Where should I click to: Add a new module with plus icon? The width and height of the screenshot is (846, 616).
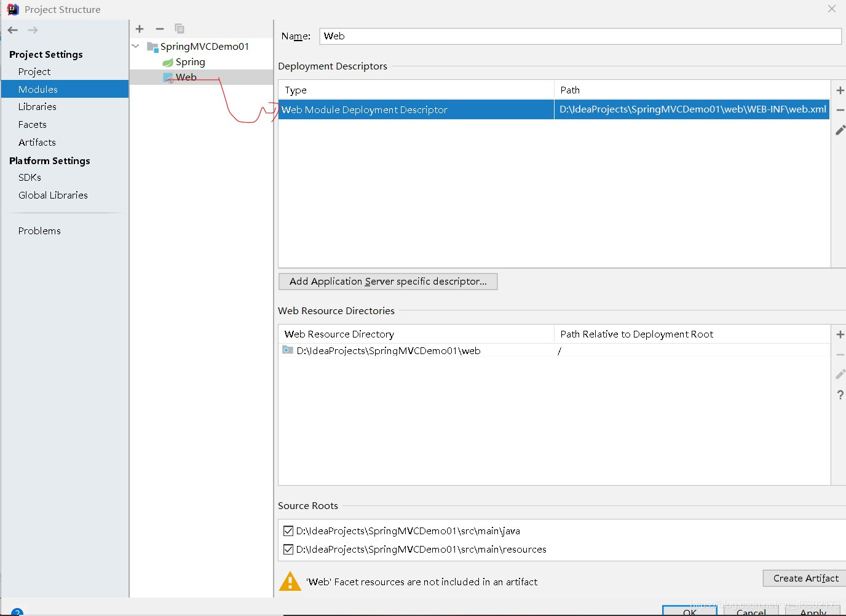tap(140, 29)
